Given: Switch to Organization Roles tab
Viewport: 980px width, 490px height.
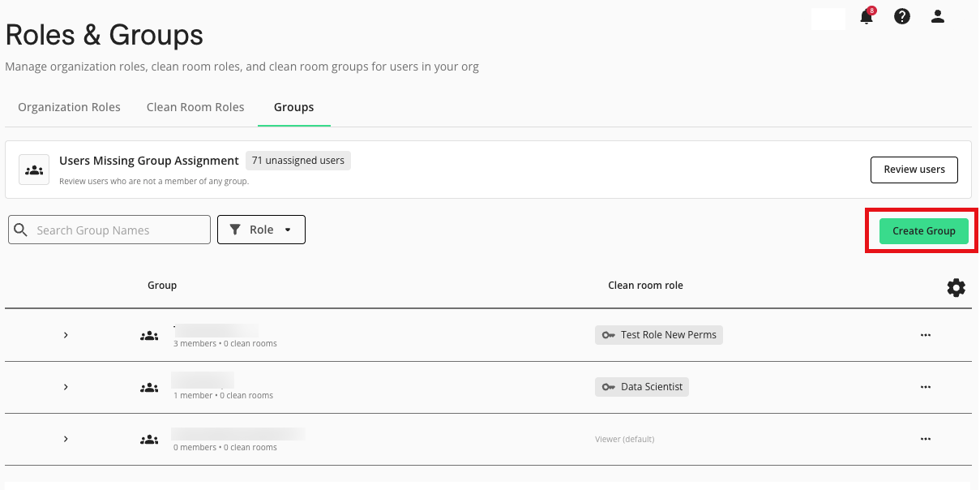Looking at the screenshot, I should (x=69, y=107).
